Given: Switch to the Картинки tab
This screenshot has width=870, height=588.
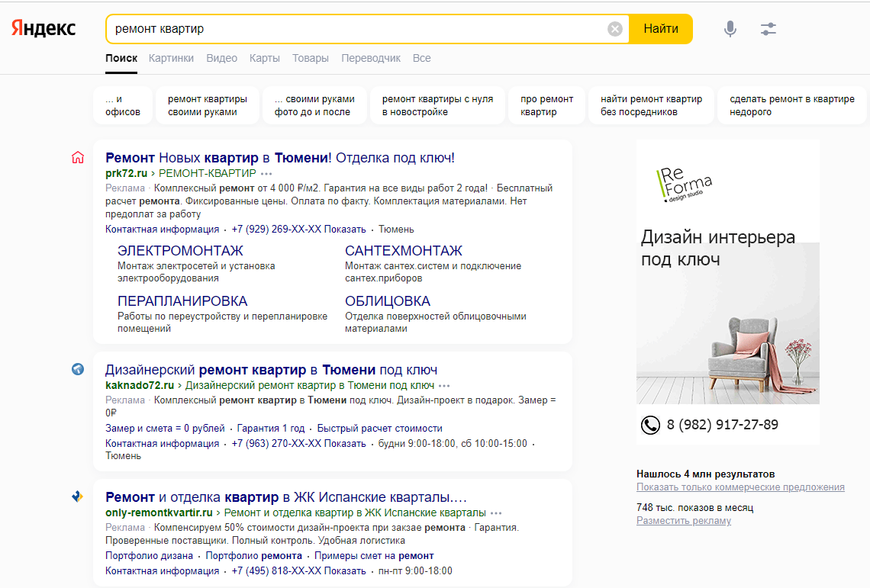Looking at the screenshot, I should tap(171, 58).
